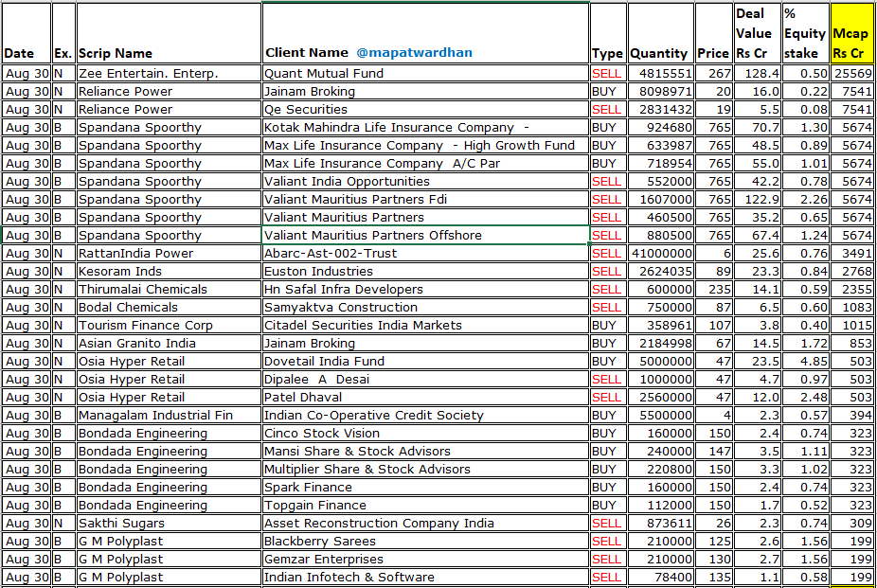Select "Cinco Stock Vision" client cell
Viewport: 877px width, 588px height.
click(x=425, y=433)
